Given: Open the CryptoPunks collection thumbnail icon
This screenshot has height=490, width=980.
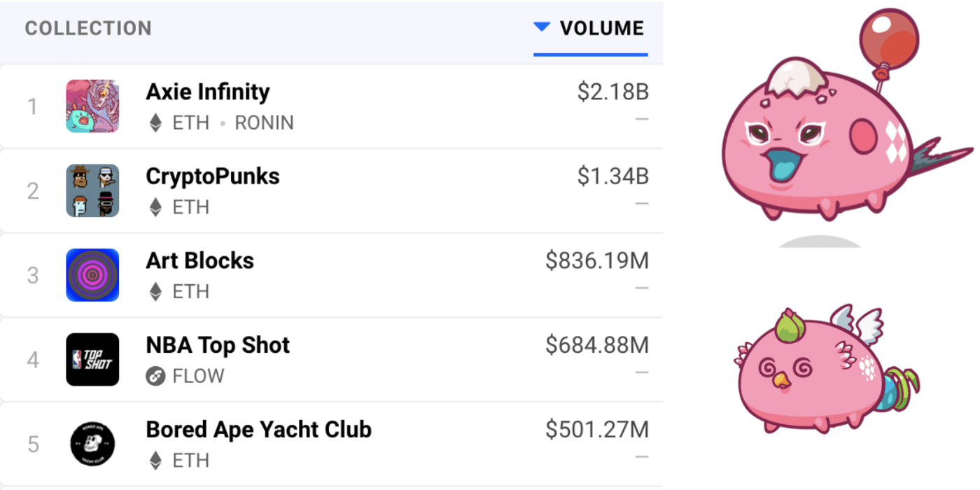Looking at the screenshot, I should 92,190.
